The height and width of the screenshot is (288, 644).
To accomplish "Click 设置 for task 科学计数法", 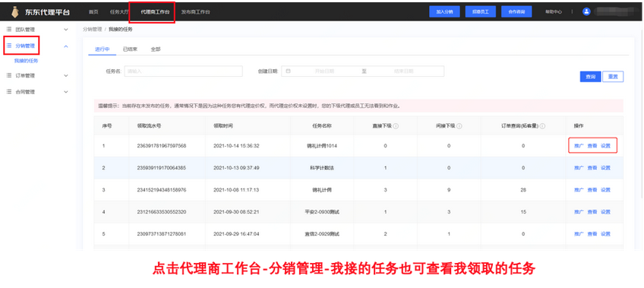I will [605, 168].
